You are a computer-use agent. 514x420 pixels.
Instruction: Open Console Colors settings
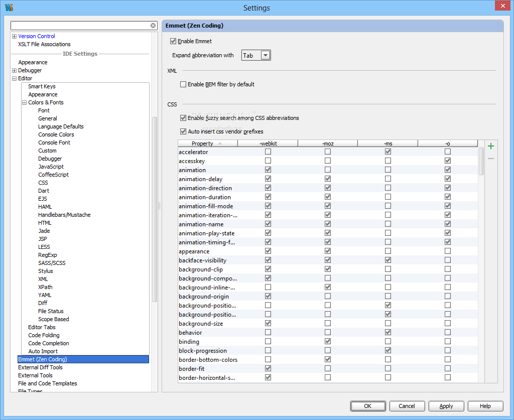click(56, 134)
